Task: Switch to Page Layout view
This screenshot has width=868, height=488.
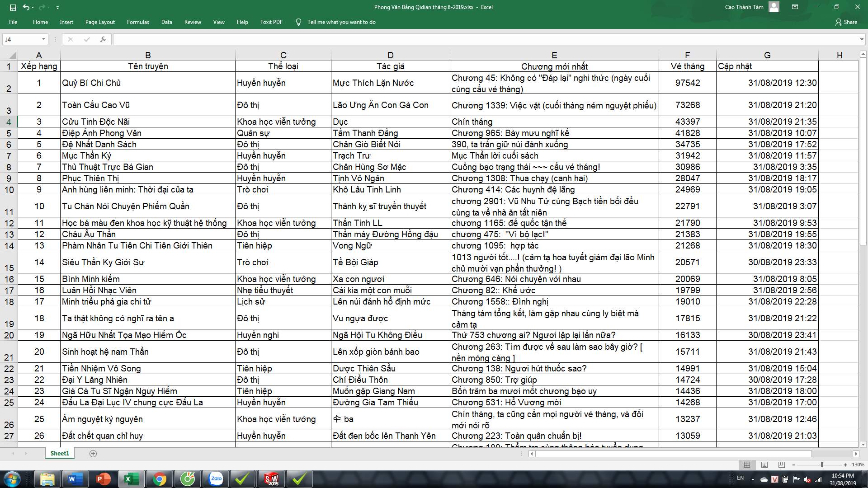Action: tap(764, 465)
